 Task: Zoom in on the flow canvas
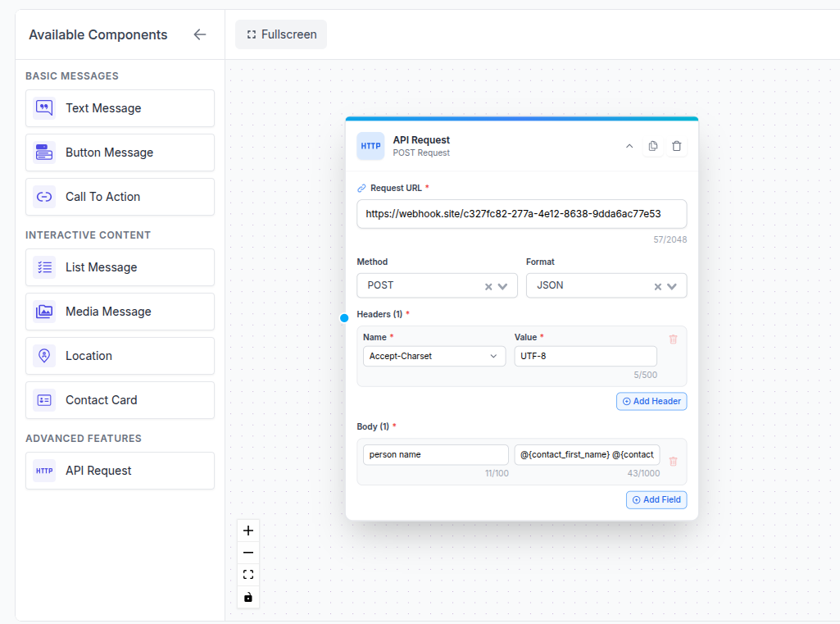coord(247,531)
